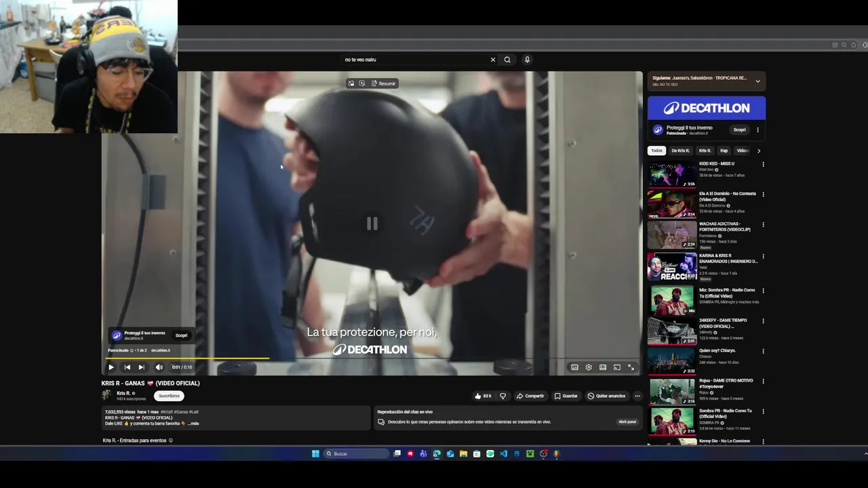This screenshot has height=488, width=868.
Task: Skip to the previous video
Action: point(127,367)
